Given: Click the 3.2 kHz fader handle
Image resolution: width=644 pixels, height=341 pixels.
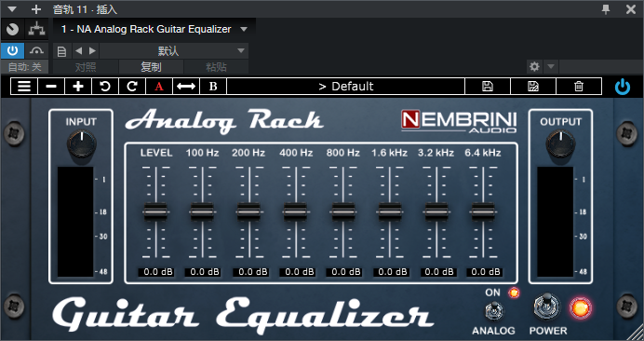Looking at the screenshot, I should [x=436, y=211].
